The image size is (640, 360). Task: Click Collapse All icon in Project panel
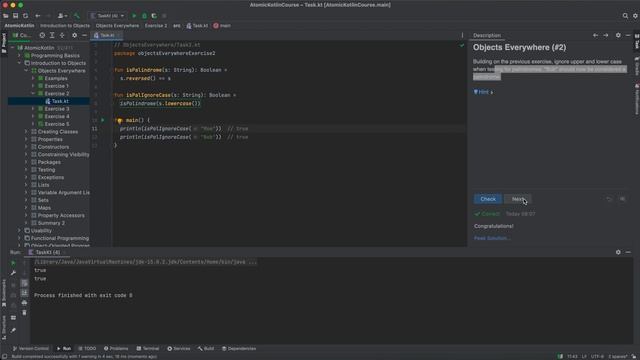coord(62,36)
